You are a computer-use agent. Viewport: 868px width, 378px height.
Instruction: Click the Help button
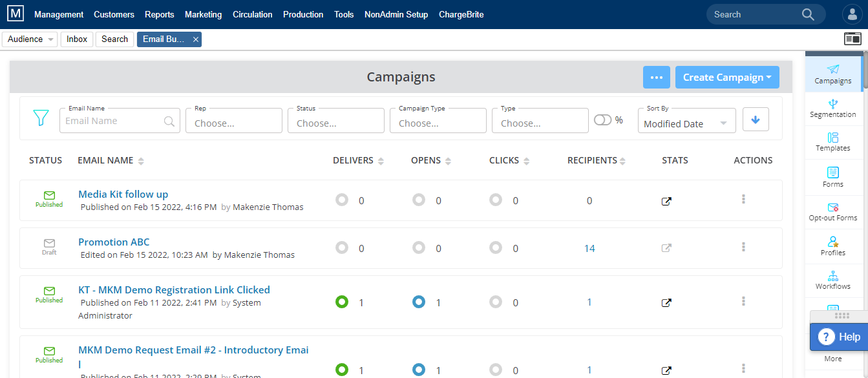pos(839,337)
